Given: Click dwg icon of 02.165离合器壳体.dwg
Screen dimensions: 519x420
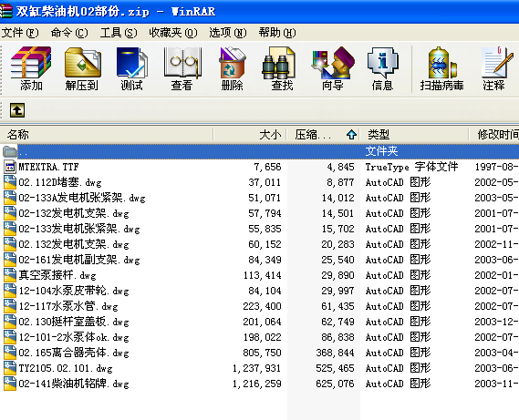Looking at the screenshot, I should pos(10,353).
